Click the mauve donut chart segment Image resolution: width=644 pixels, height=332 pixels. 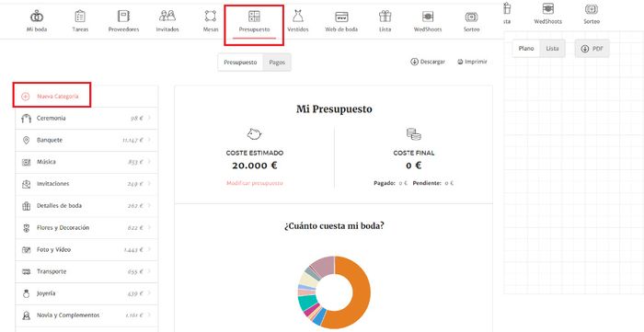coord(324,266)
